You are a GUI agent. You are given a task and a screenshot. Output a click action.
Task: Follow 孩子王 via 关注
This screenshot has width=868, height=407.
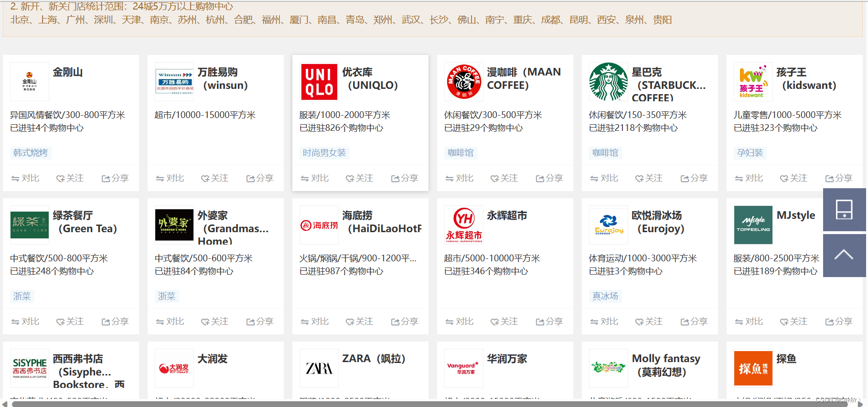[x=793, y=178]
